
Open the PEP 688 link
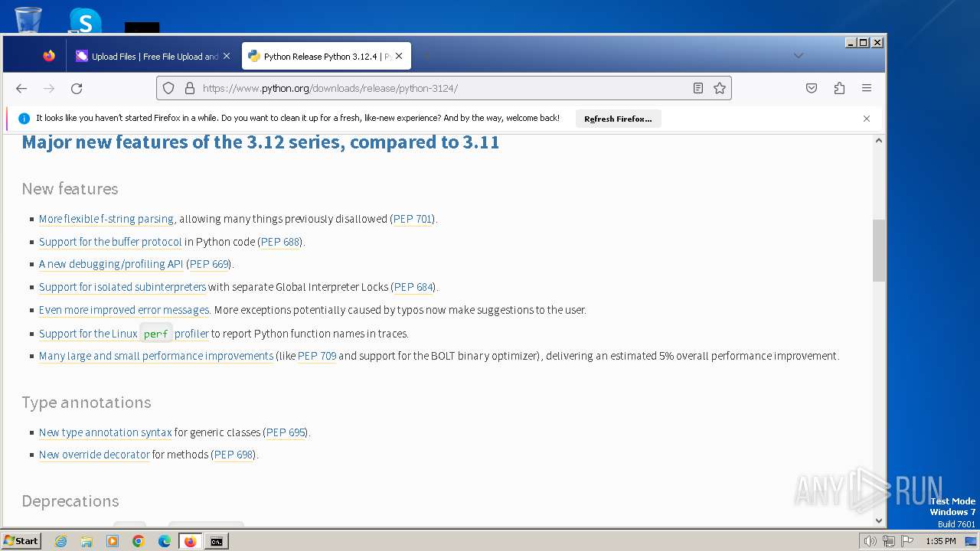tap(280, 242)
